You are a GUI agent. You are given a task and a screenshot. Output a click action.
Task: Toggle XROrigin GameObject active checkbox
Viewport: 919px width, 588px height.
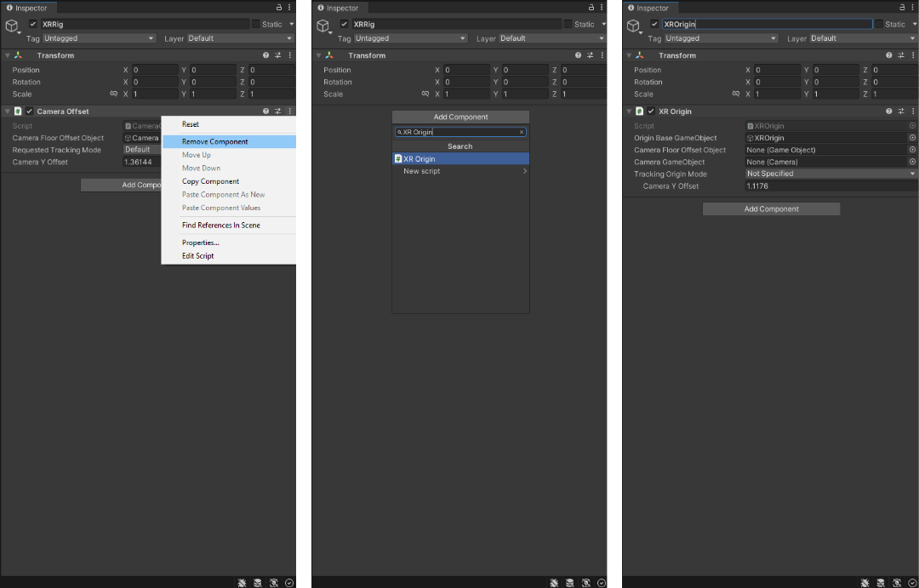click(x=654, y=24)
